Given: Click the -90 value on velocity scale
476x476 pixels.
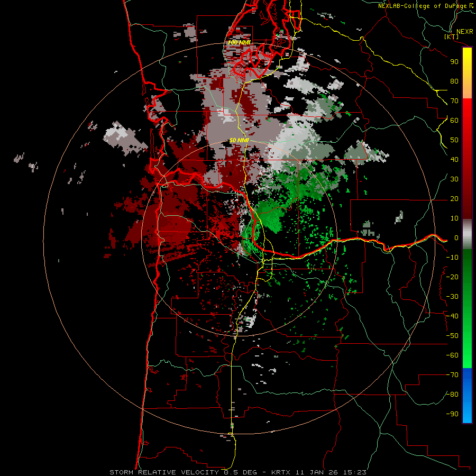Looking at the screenshot, I should (452, 414).
